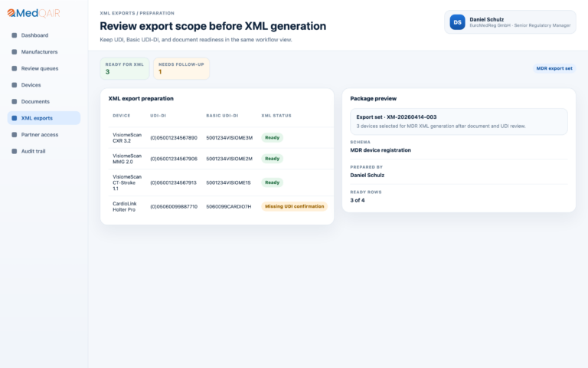Click Basic UDI-DI 5001234VISIOME3M

click(229, 138)
